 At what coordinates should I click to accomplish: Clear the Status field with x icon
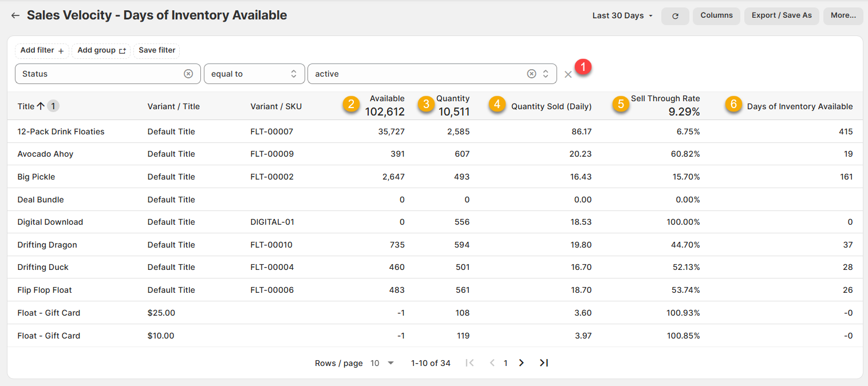point(188,74)
